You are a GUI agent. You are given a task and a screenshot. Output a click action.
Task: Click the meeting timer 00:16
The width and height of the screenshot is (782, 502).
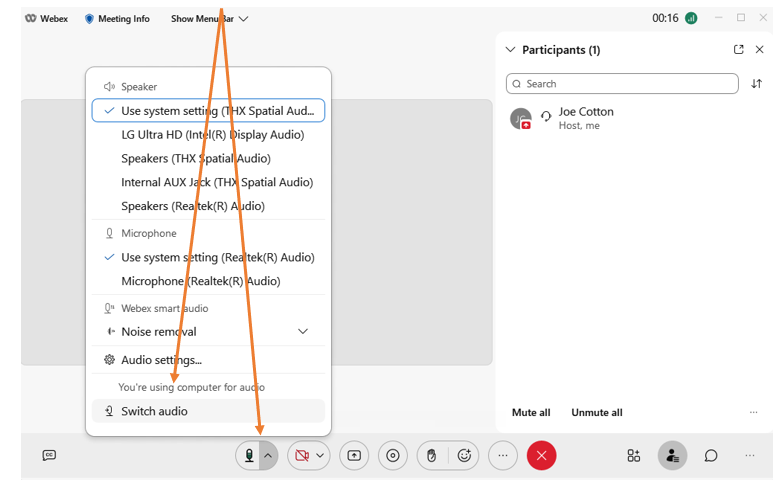pos(665,18)
